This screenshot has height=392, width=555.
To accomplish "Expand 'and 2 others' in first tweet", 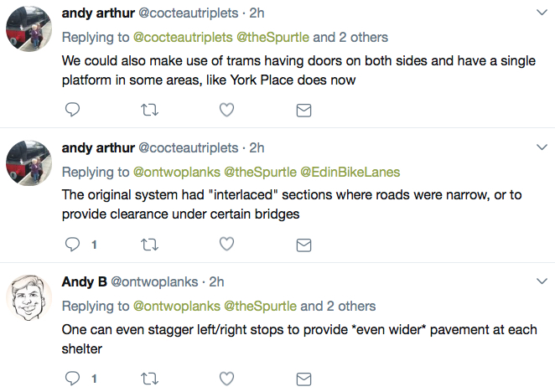I will click(x=350, y=37).
